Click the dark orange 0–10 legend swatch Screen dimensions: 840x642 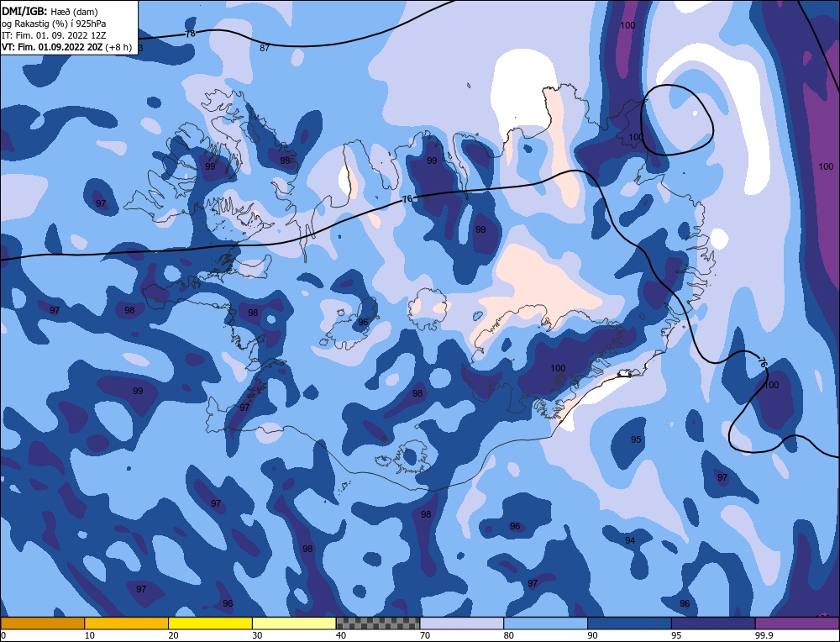coord(42,623)
